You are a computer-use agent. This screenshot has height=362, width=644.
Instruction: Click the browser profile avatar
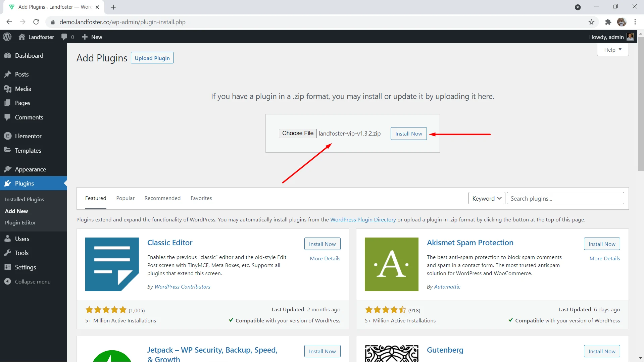[622, 22]
